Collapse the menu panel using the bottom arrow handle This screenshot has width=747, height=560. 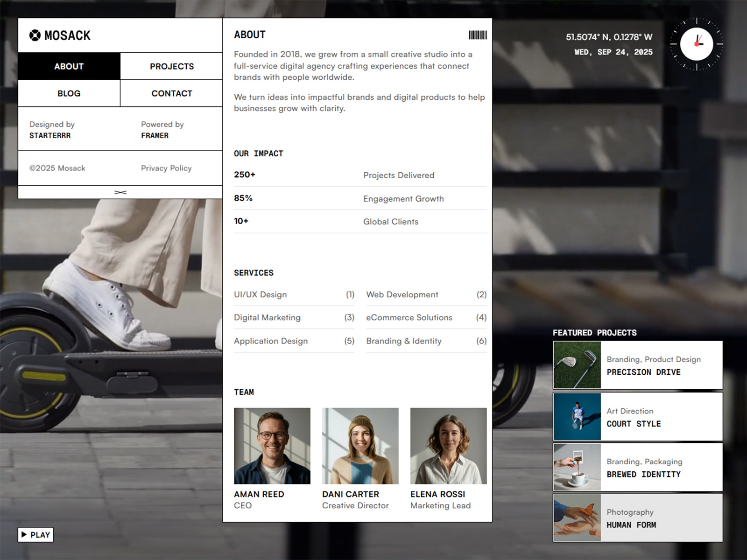point(120,192)
